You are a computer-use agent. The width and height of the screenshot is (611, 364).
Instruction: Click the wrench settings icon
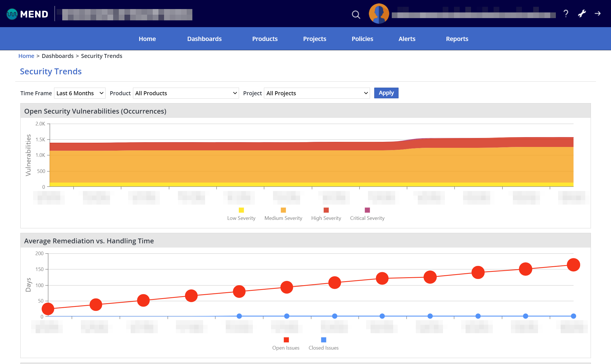pyautogui.click(x=582, y=13)
